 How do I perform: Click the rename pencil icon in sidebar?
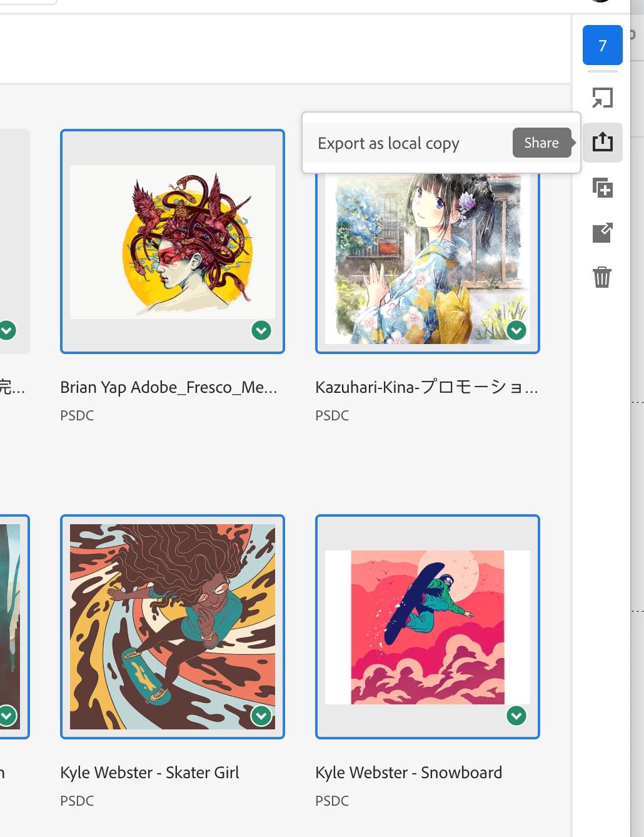pyautogui.click(x=602, y=233)
